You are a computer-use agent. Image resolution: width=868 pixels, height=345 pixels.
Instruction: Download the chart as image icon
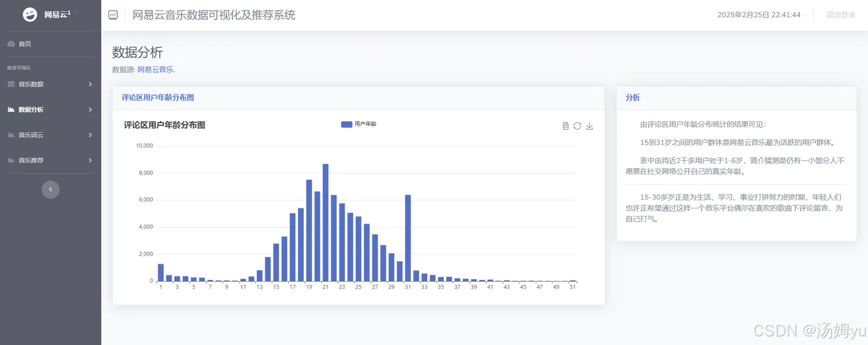pos(590,126)
